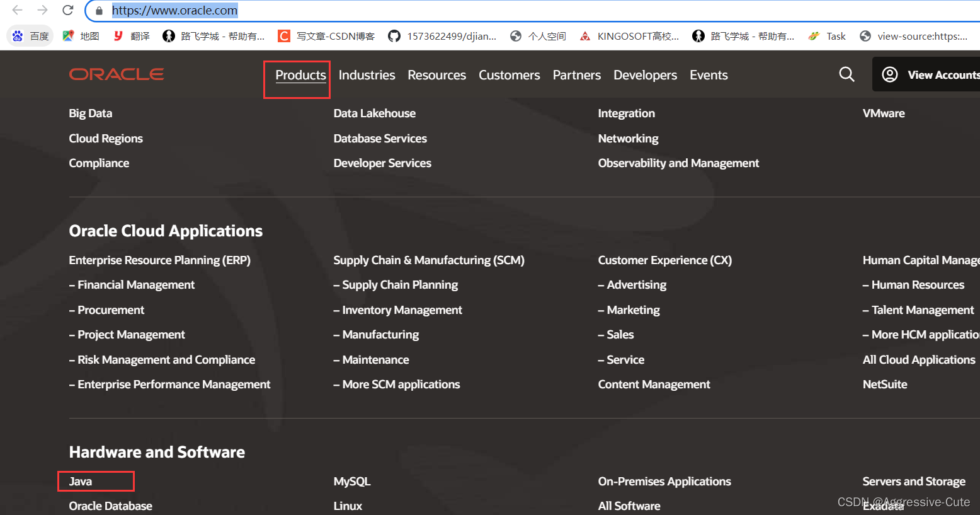This screenshot has height=515, width=980.
Task: Open the 地图 bookmark
Action: [x=81, y=36]
